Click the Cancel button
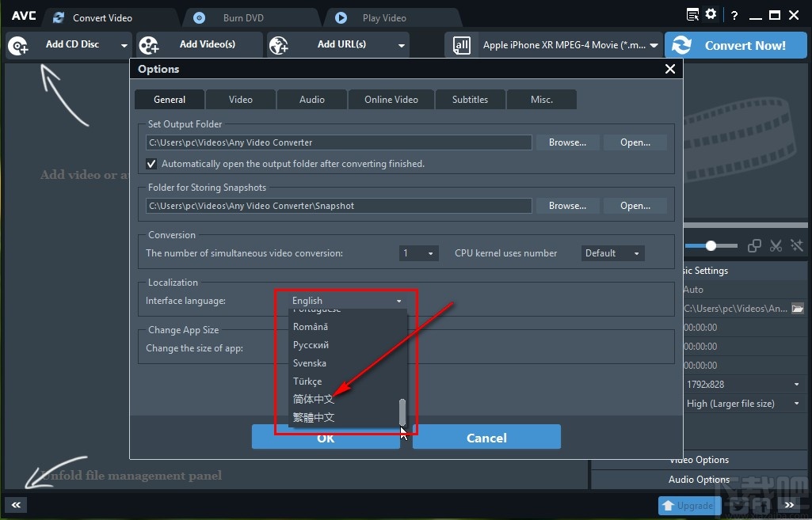The image size is (812, 520). 486,438
